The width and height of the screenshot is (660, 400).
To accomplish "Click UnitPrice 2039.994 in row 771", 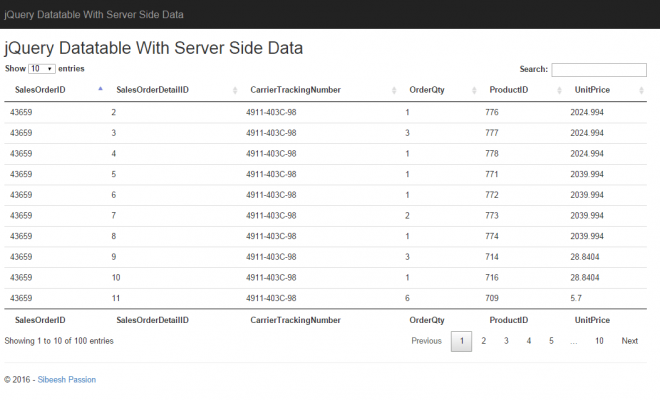I will point(587,174).
